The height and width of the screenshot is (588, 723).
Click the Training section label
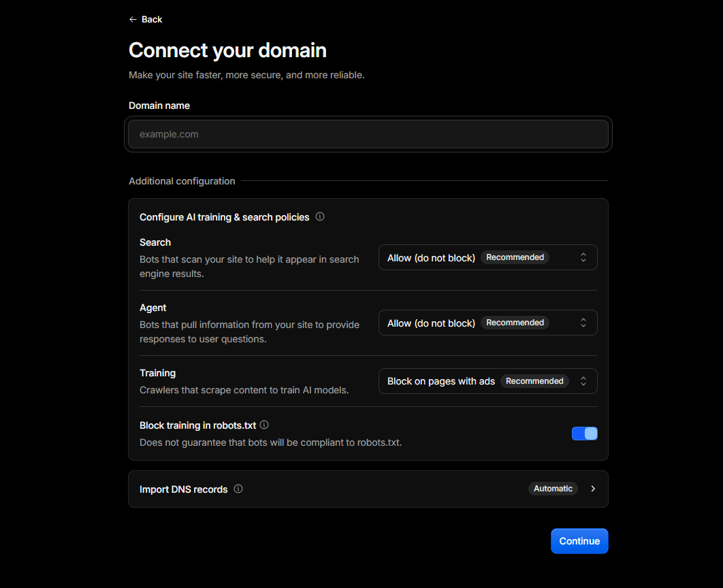(x=157, y=373)
